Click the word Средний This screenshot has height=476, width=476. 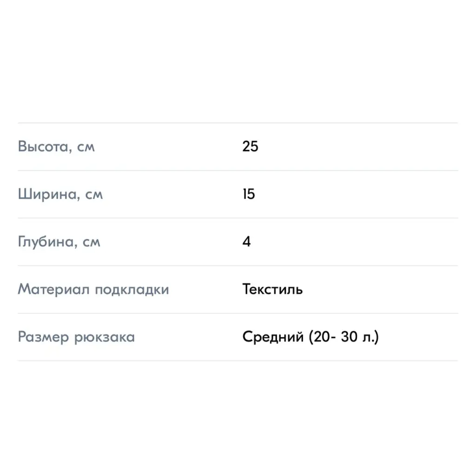point(273,337)
